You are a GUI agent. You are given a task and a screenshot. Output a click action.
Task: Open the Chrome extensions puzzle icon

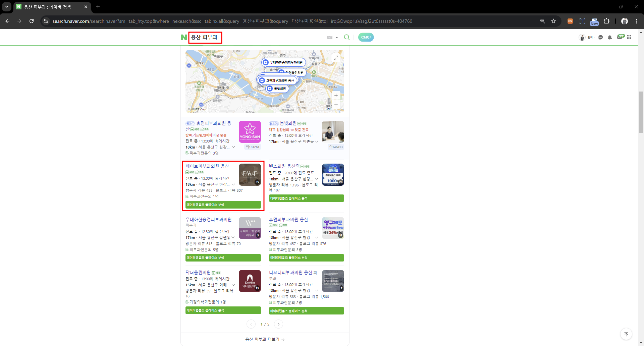(x=607, y=21)
